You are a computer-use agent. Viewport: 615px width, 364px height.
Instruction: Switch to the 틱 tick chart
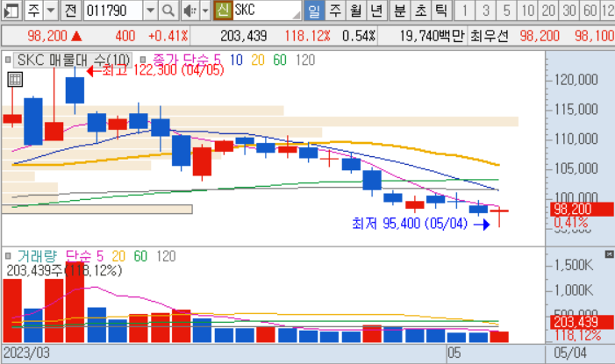pyautogui.click(x=441, y=11)
